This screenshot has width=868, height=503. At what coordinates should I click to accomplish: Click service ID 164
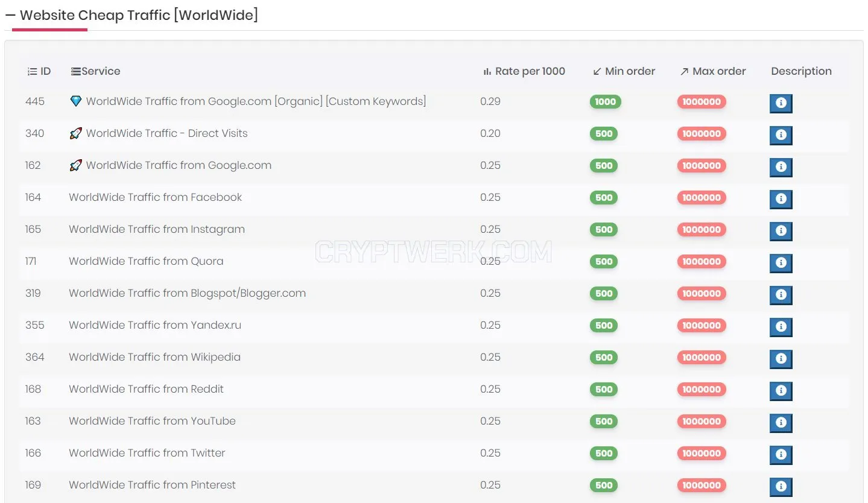pyautogui.click(x=33, y=197)
